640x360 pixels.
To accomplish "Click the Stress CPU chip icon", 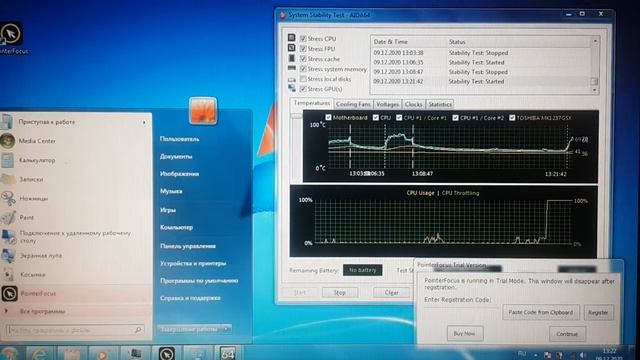I will [291, 38].
